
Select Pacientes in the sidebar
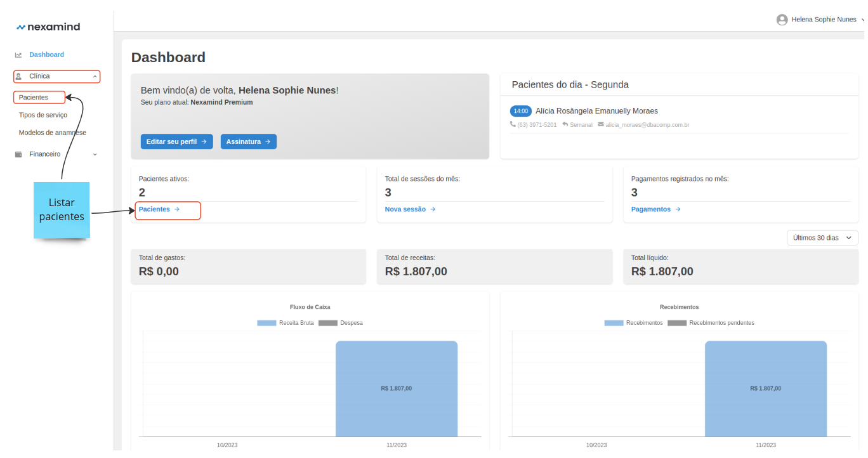(34, 98)
